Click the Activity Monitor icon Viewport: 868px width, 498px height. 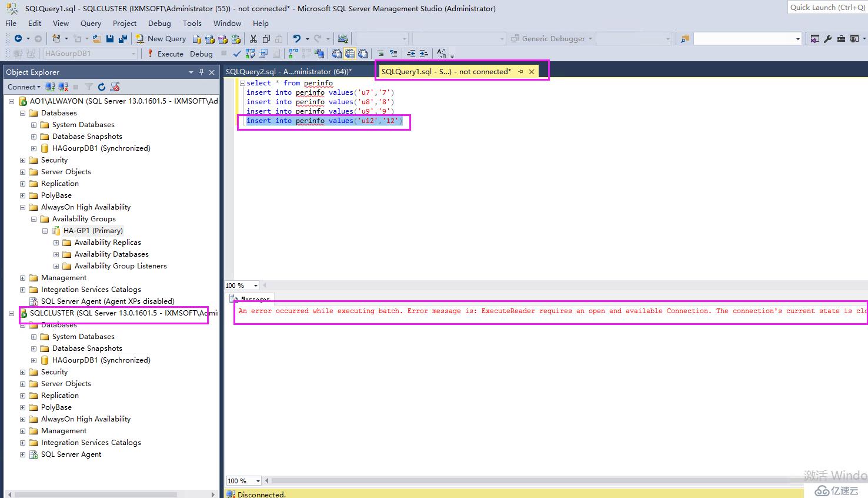click(x=342, y=39)
